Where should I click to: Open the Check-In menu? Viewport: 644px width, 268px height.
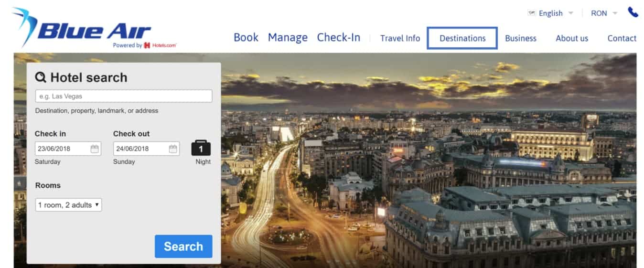click(x=339, y=37)
